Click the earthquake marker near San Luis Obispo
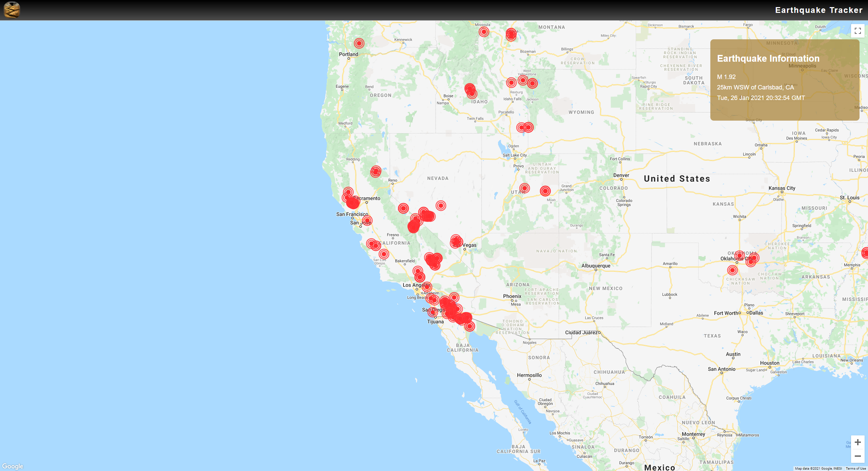The width and height of the screenshot is (868, 471). (x=384, y=254)
